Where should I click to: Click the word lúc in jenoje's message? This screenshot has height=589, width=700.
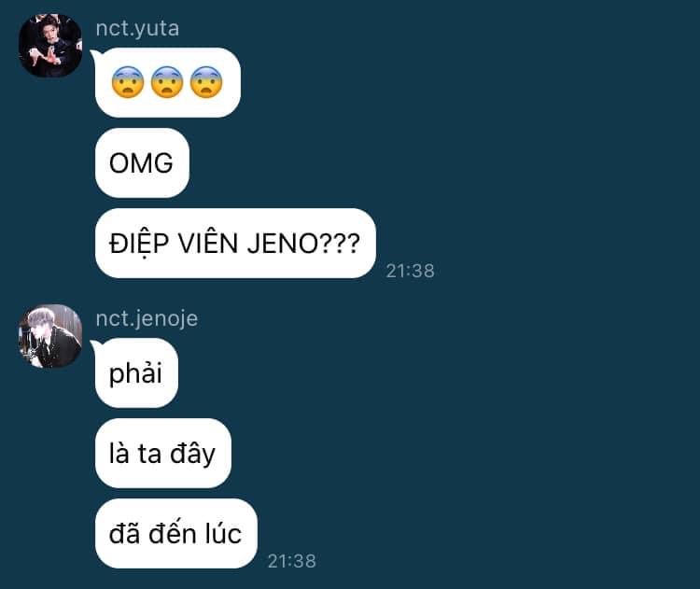pyautogui.click(x=223, y=534)
